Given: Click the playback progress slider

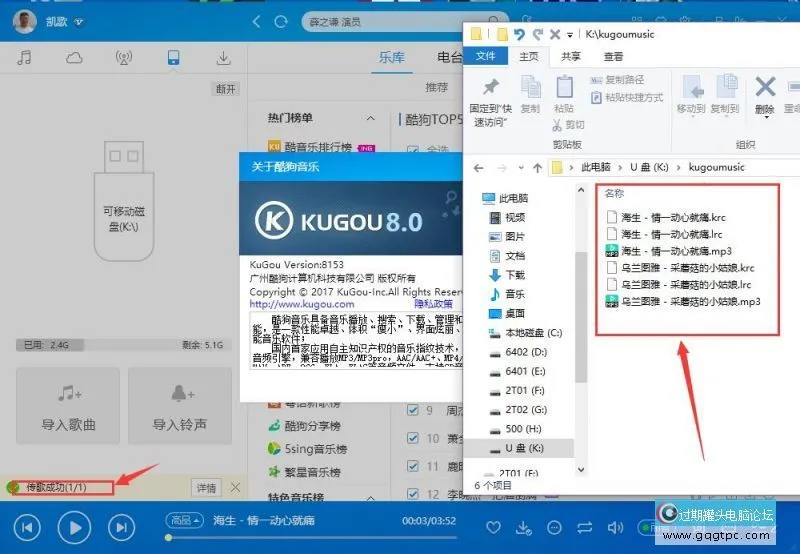Looking at the screenshot, I should pos(300,537).
